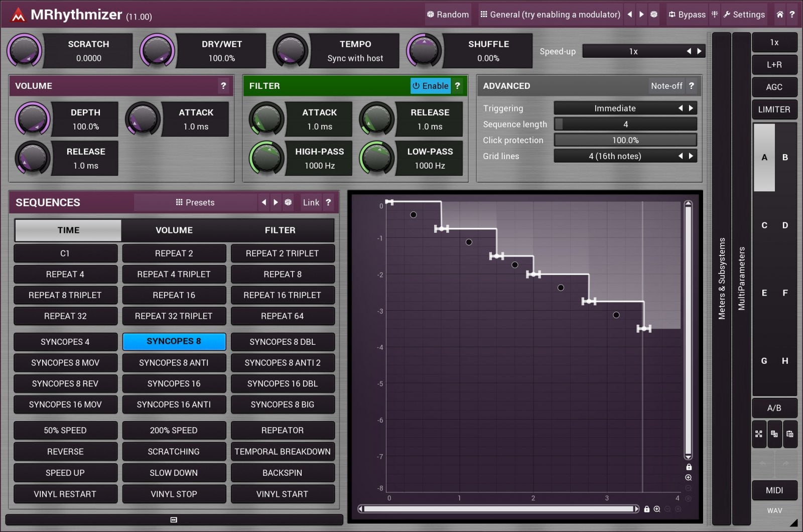Enable the Filter section
The width and height of the screenshot is (803, 532).
tap(430, 86)
